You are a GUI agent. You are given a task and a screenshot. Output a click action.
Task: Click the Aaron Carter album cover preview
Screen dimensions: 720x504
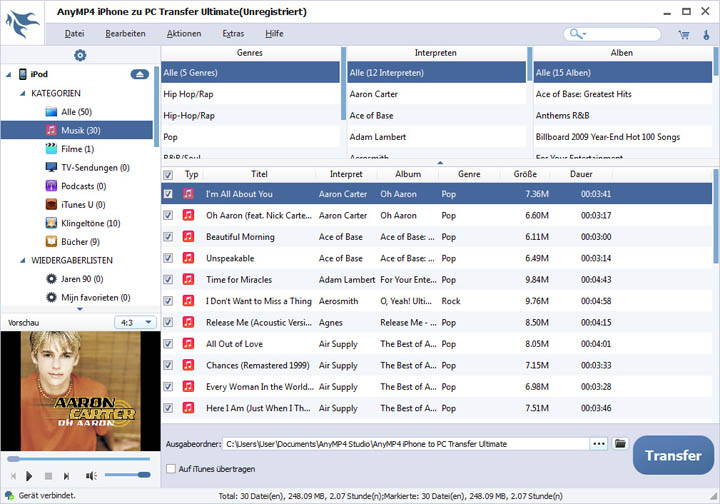tap(80, 391)
